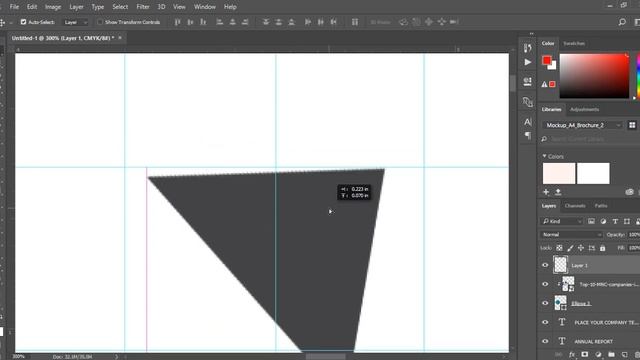The height and width of the screenshot is (360, 640).
Task: Open the Layer menu
Action: 76,7
